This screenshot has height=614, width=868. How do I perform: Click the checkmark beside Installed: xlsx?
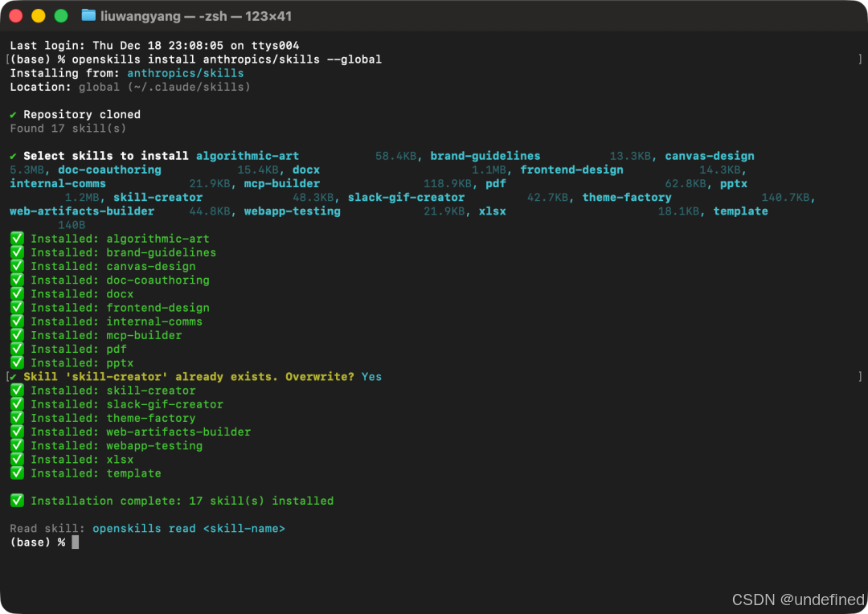coord(17,459)
